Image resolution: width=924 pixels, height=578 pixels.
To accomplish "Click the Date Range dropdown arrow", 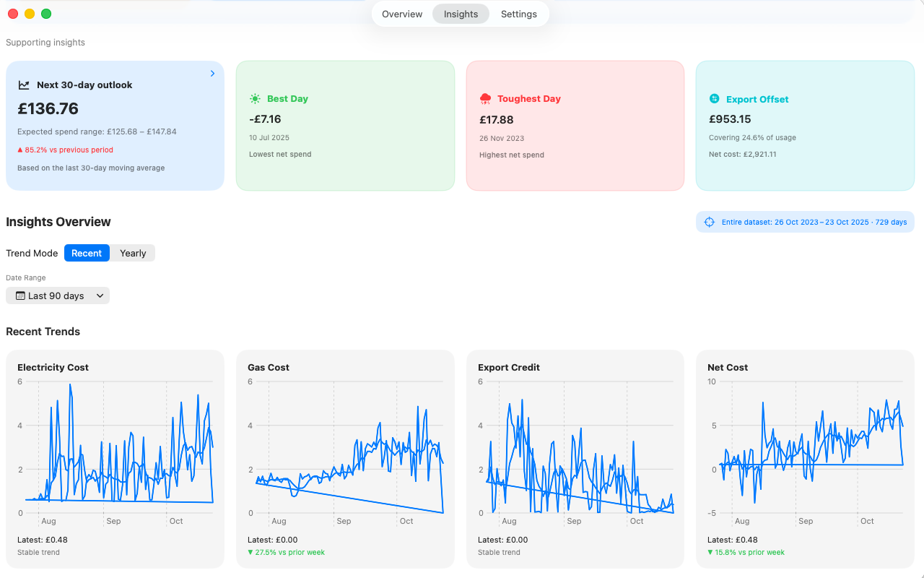I will click(100, 296).
